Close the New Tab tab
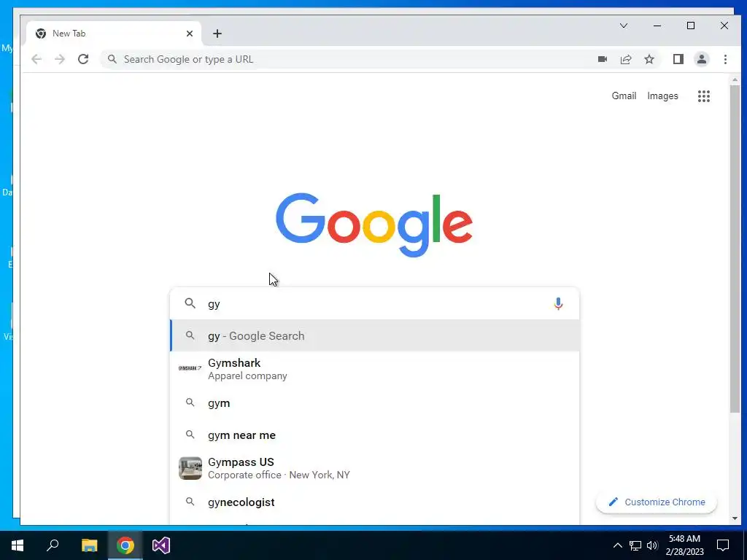The height and width of the screenshot is (560, 747). coord(190,34)
